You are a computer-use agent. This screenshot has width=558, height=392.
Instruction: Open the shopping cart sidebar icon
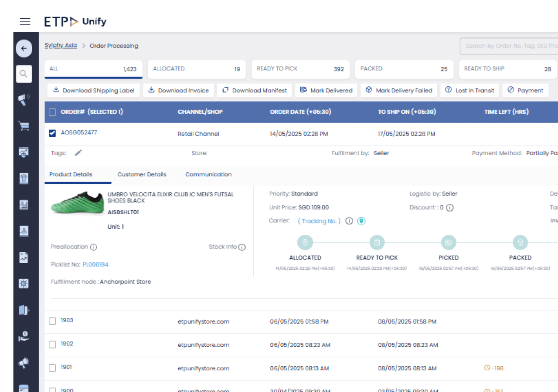24,126
